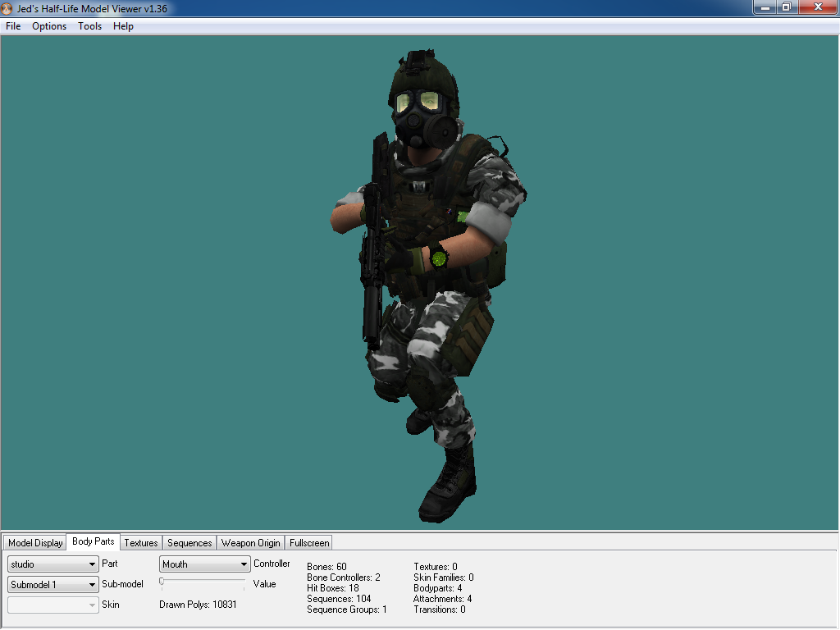Open the Fullscreen tab
The width and height of the screenshot is (840, 630).
[309, 543]
